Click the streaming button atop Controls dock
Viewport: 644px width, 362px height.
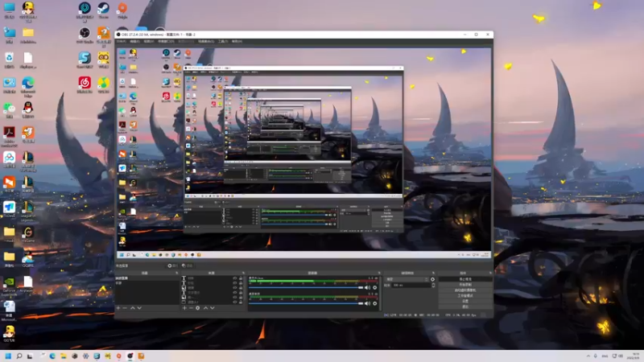(x=465, y=279)
